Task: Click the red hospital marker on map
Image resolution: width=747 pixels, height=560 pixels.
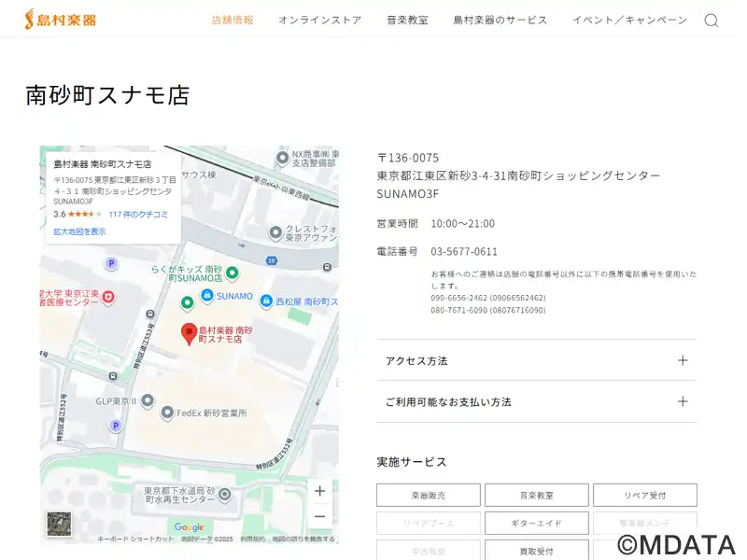Action: click(108, 297)
